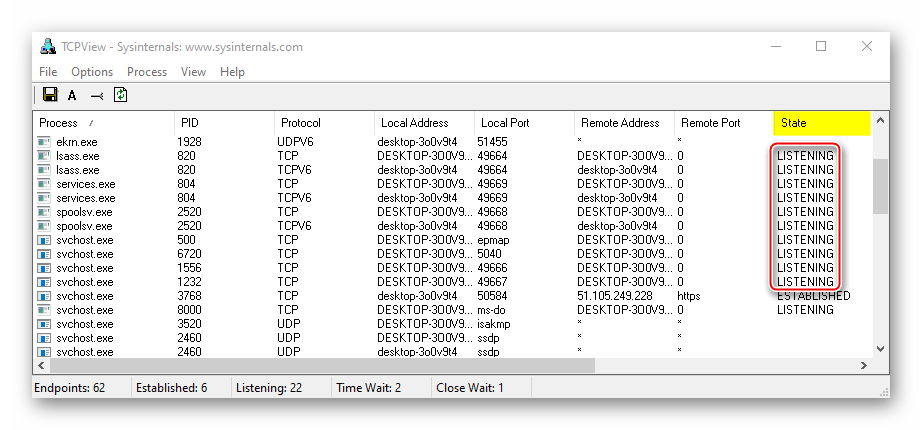Sort by the PID column header
The width and height of the screenshot is (922, 430).
coord(223,123)
